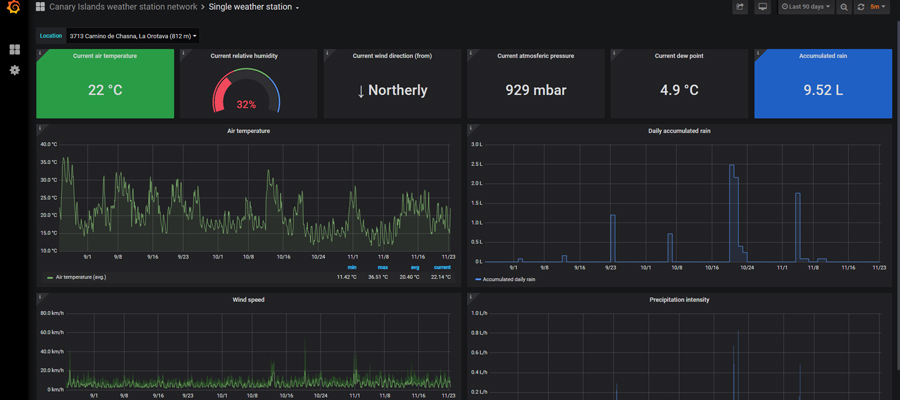This screenshot has height=400, width=900.
Task: Show info for Daily accumulated rain panel
Action: click(x=470, y=128)
